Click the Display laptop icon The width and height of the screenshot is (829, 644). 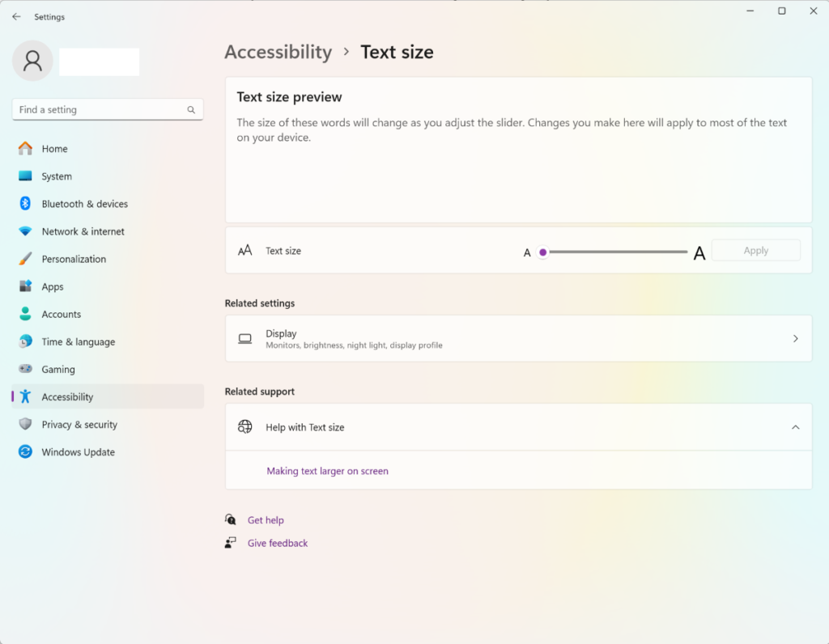click(244, 339)
